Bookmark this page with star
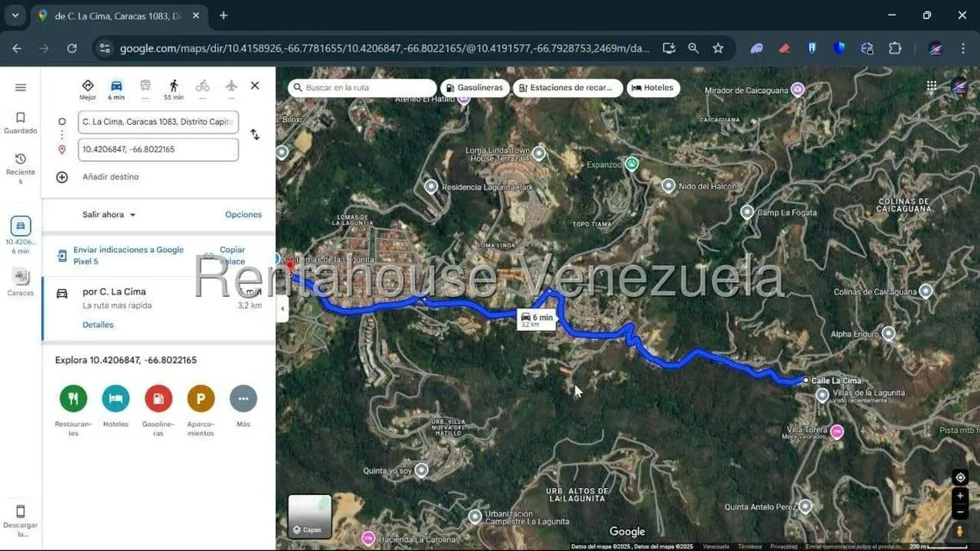The width and height of the screenshot is (980, 551). coord(718,48)
